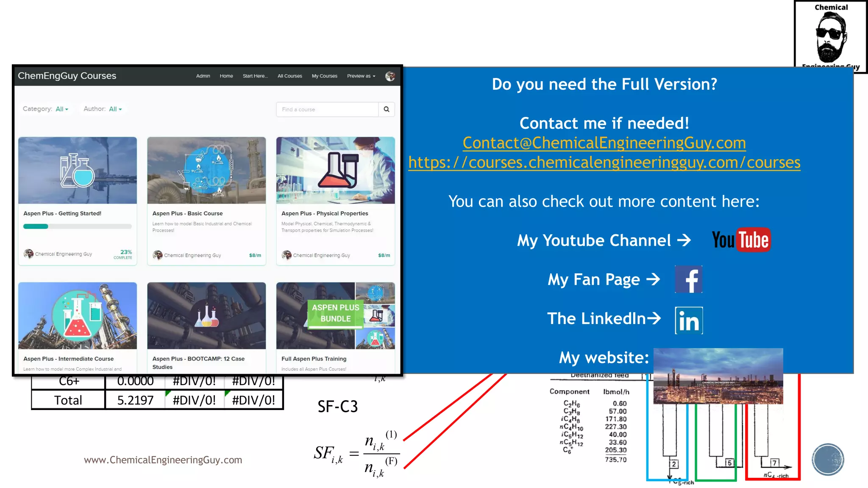Open All Courses in navbar
868x488 pixels.
click(290, 76)
